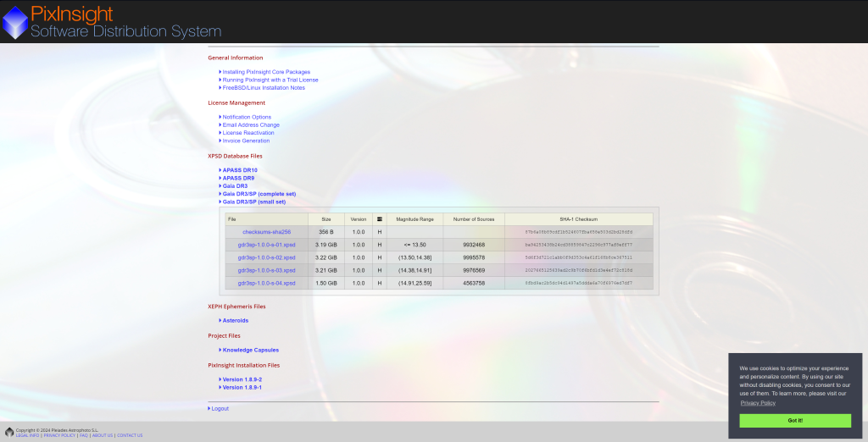Expand the Version 1.8.9-2 installation files
868x442 pixels.
(242, 379)
